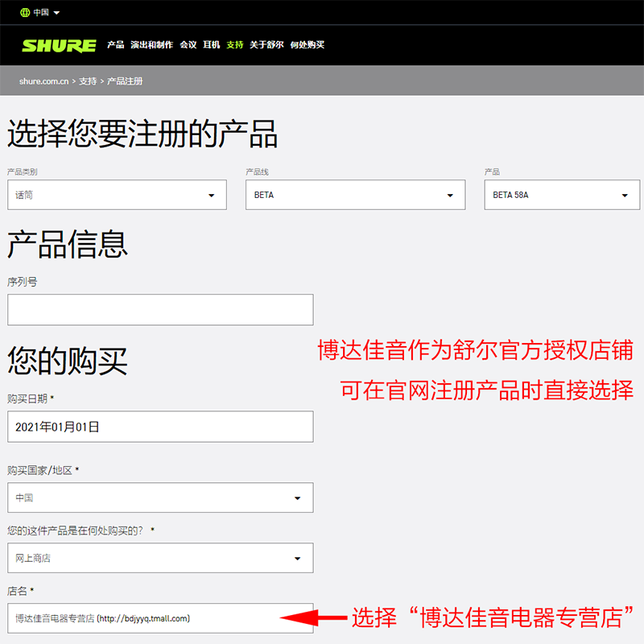The height and width of the screenshot is (644, 644).
Task: Open the 耳机 menu
Action: click(212, 45)
